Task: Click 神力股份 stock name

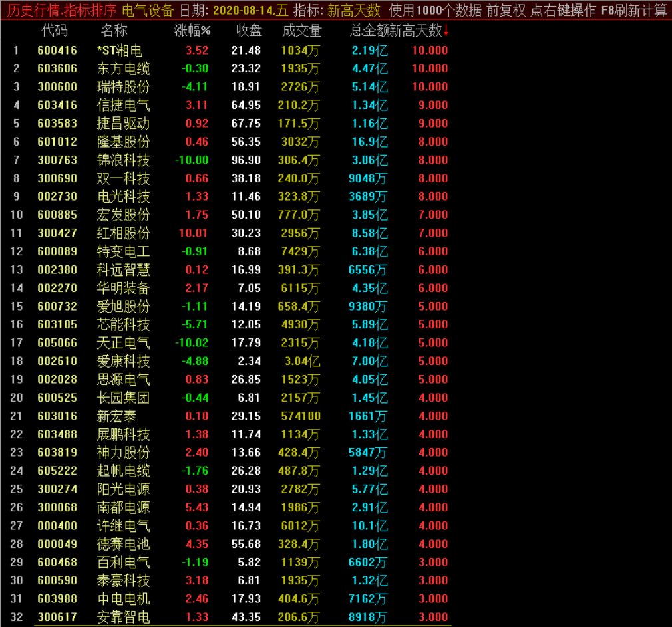Action: [124, 453]
